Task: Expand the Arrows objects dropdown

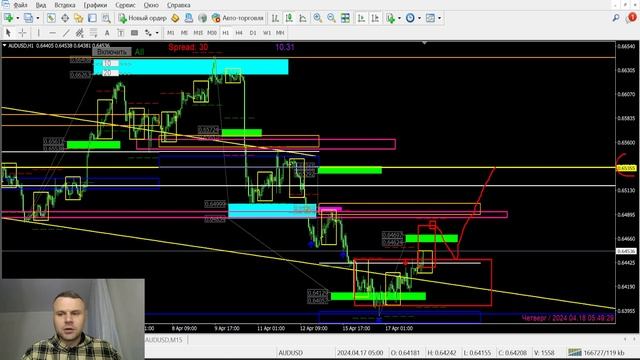Action: (x=157, y=33)
